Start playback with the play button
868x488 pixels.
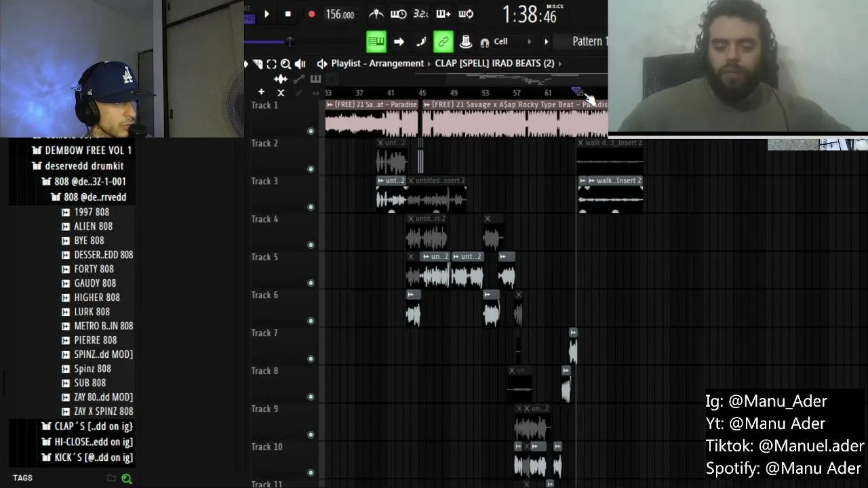[267, 14]
